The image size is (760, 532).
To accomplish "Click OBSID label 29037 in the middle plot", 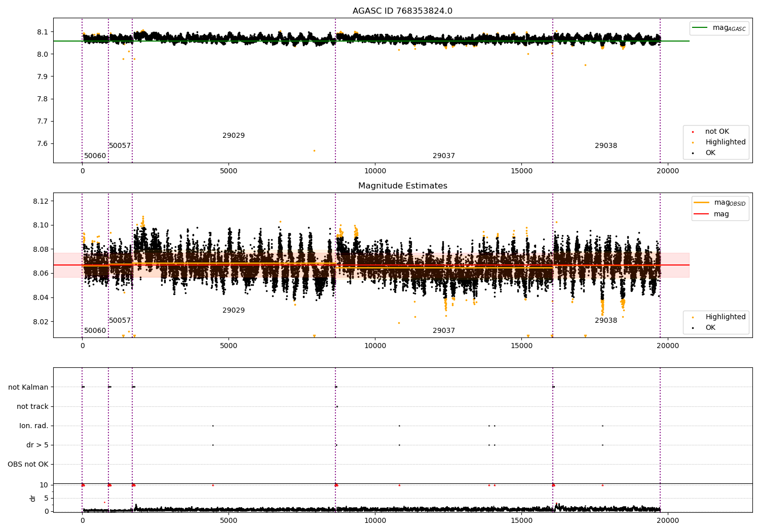I will pyautogui.click(x=444, y=331).
